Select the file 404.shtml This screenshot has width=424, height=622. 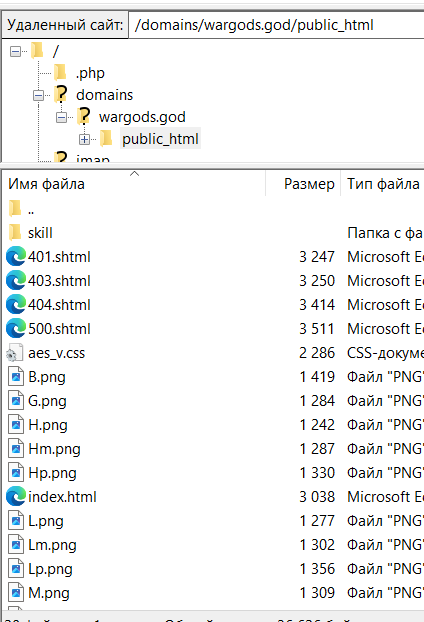[x=59, y=305]
